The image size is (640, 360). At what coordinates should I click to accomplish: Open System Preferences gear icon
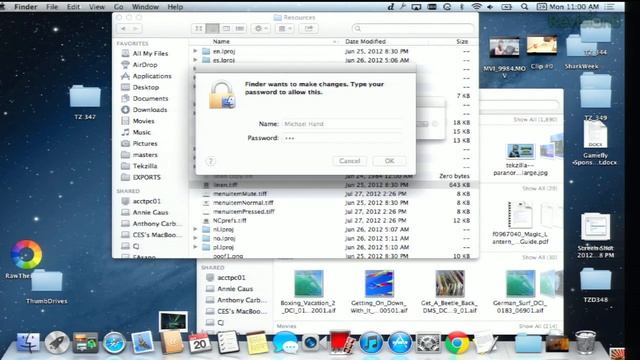coord(428,342)
